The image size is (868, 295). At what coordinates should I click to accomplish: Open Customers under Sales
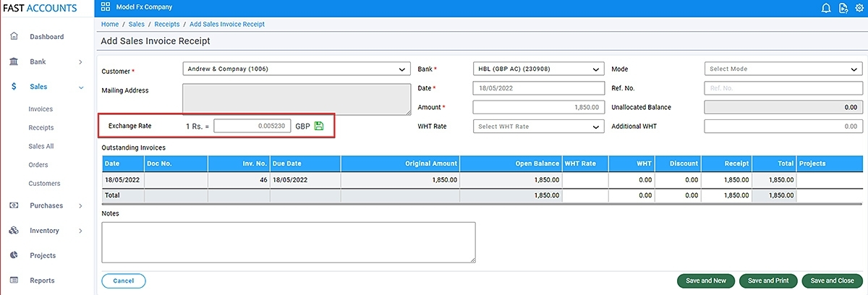(x=45, y=184)
